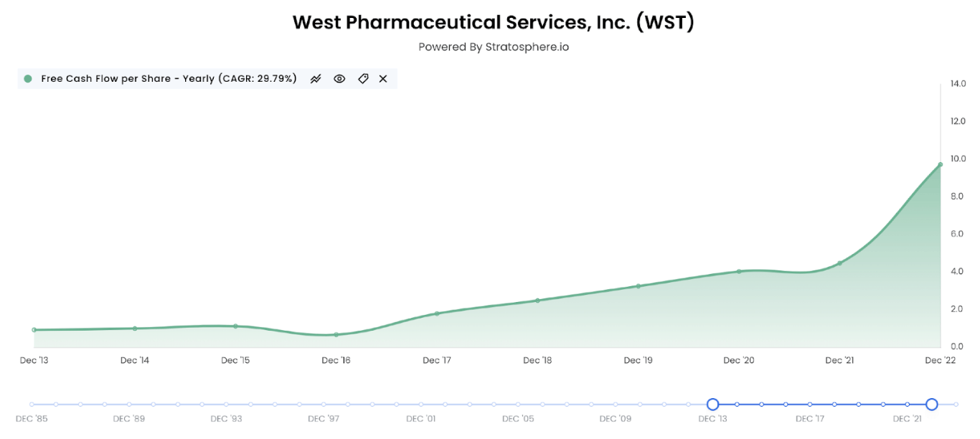Hide the yearly series using the eye toggle
980x439 pixels.
coord(339,79)
